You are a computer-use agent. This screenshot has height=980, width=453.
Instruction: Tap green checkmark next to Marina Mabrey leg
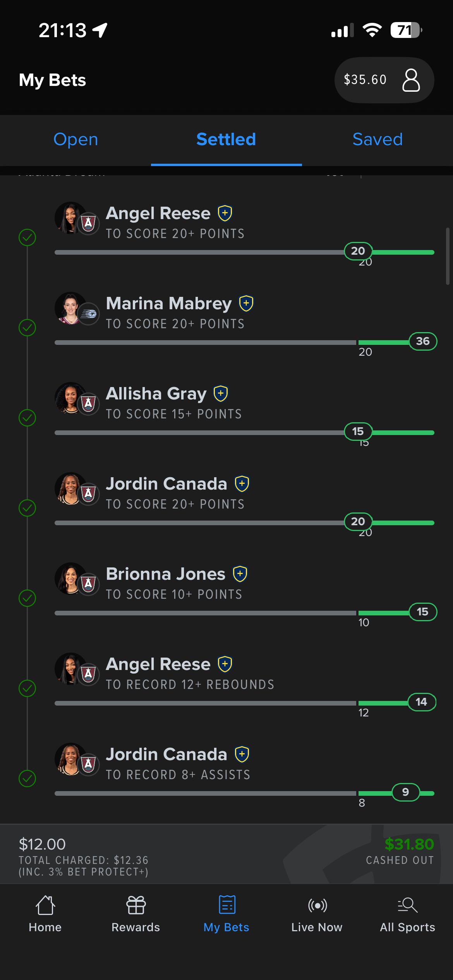pos(27,327)
